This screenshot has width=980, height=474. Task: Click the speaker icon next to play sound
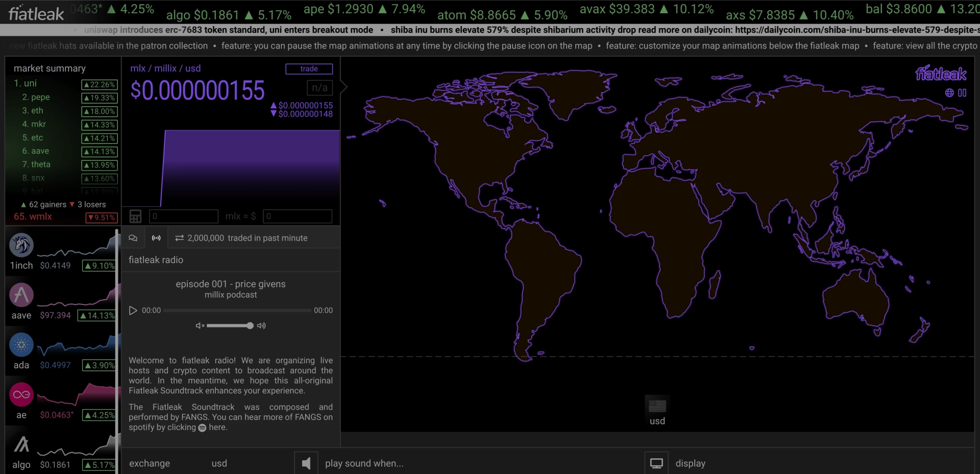pyautogui.click(x=306, y=463)
